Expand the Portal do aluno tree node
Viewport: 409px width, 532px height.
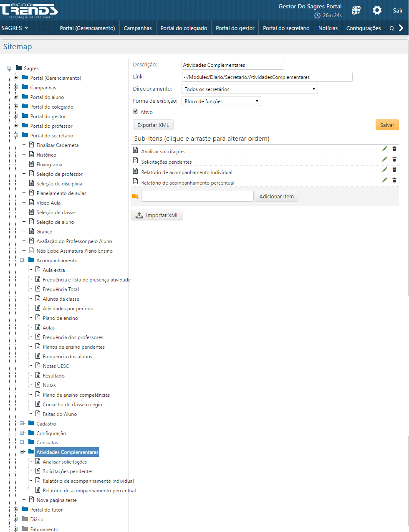pyautogui.click(x=16, y=97)
